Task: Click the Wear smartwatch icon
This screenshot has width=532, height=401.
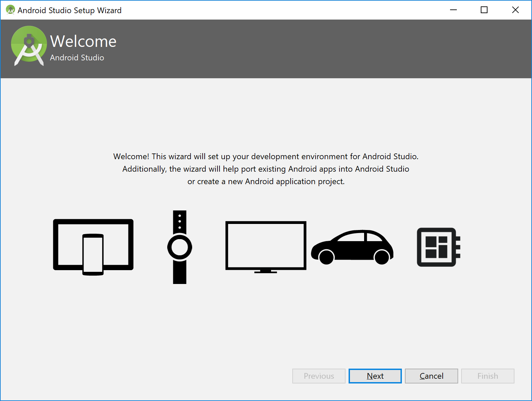Action: click(179, 247)
